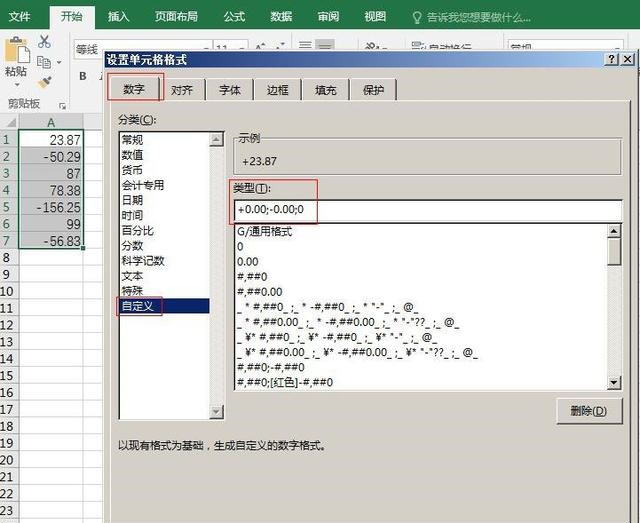Click the 删除(D) button

pos(589,411)
